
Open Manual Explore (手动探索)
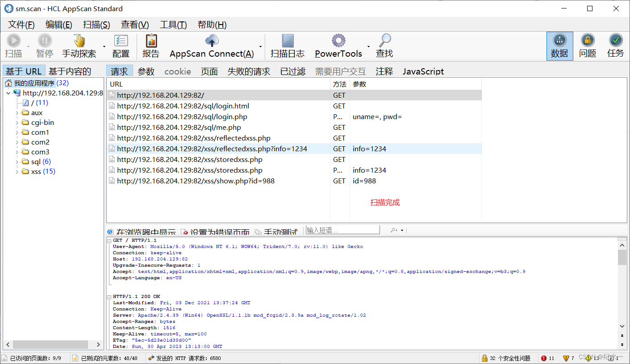pos(79,46)
